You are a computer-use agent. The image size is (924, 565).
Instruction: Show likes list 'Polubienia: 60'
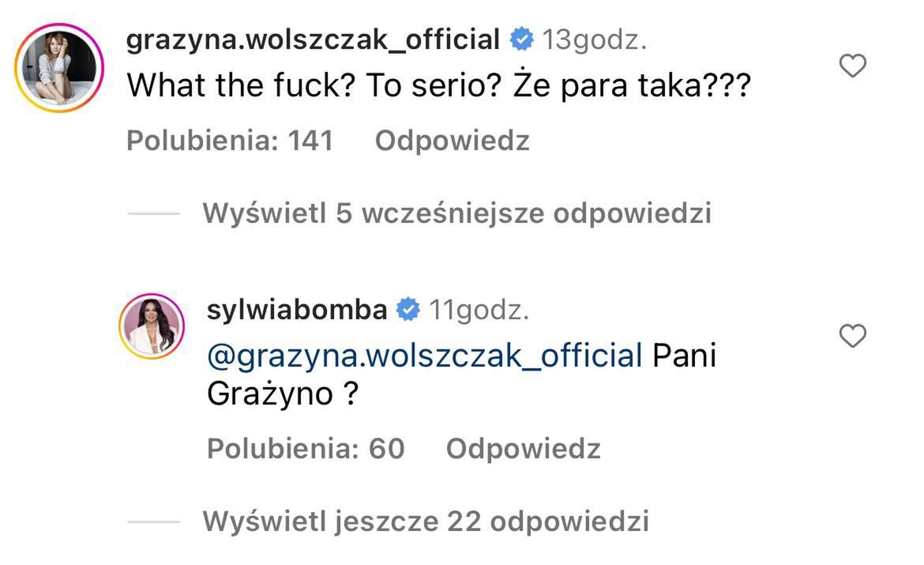tap(306, 449)
